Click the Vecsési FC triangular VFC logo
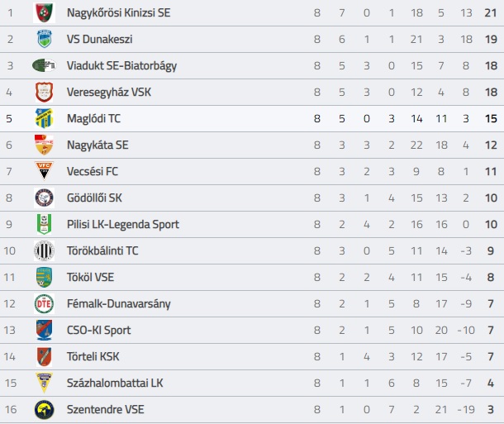The height and width of the screenshot is (424, 504). 44,171
